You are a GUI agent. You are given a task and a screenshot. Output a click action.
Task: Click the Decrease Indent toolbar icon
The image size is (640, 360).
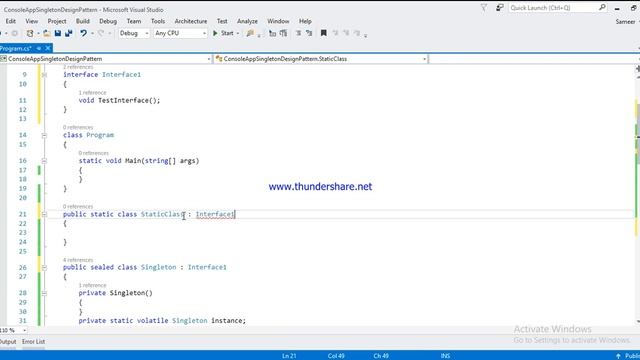tap(272, 33)
